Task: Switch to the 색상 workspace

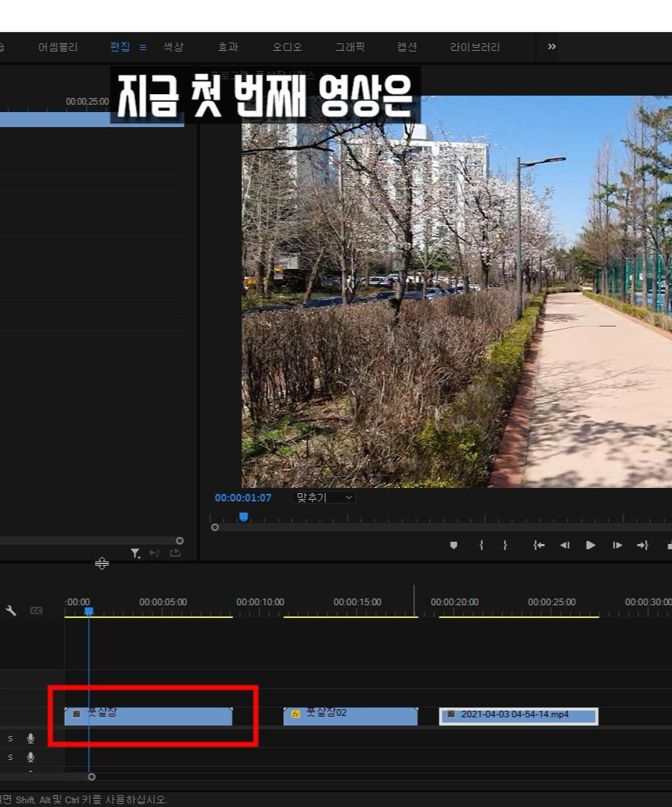Action: [x=173, y=47]
